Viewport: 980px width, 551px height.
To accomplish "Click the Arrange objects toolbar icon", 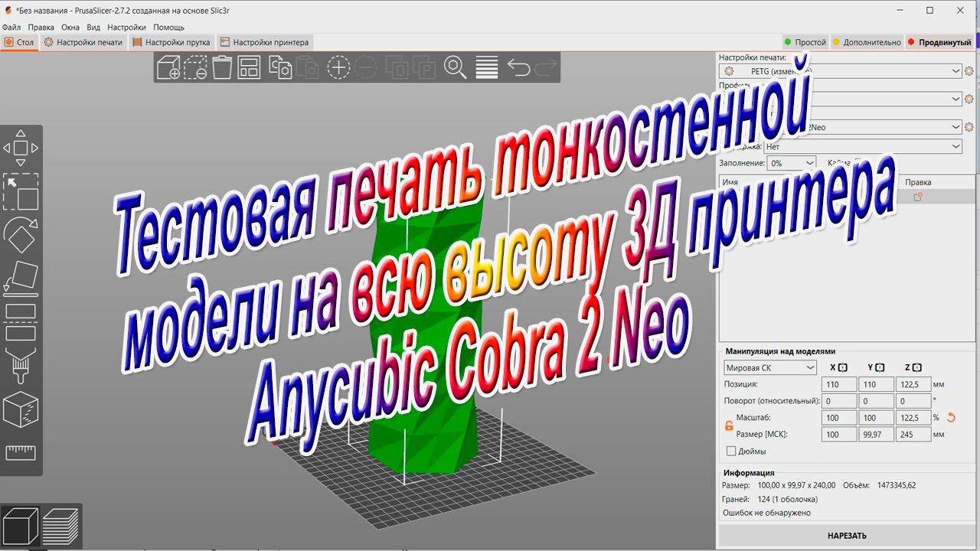I will click(x=249, y=67).
